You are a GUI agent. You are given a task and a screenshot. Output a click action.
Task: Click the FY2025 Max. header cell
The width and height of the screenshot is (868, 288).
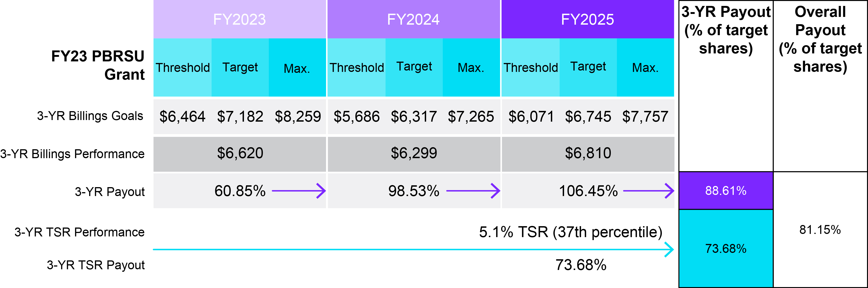(x=645, y=68)
